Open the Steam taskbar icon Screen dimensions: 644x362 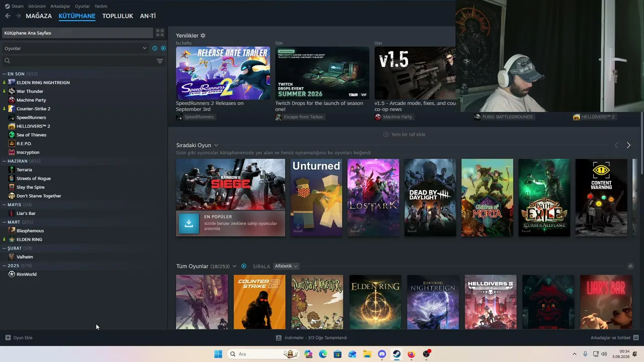(396, 354)
